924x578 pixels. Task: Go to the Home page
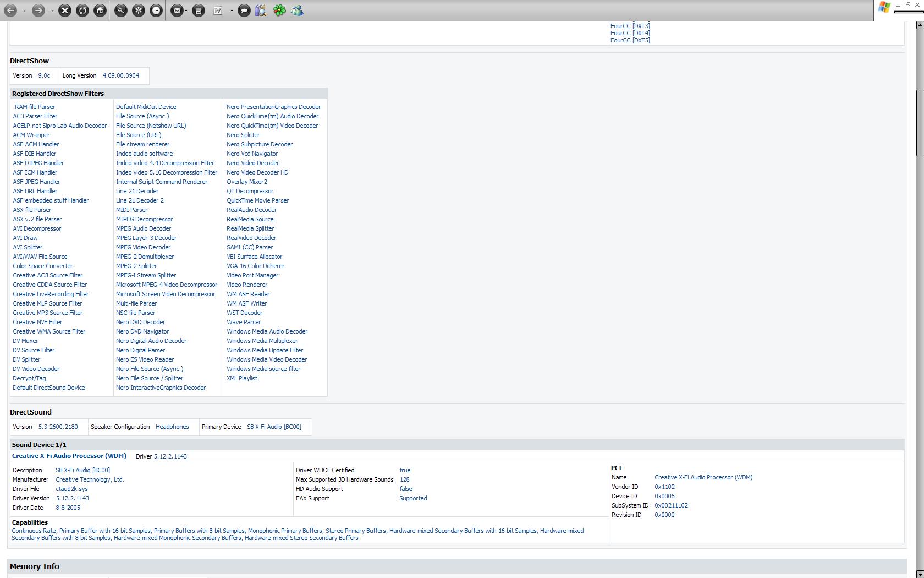pos(100,10)
